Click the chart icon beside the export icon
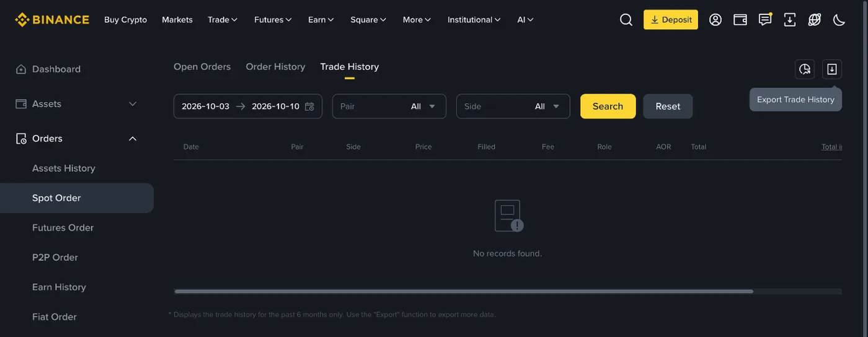This screenshot has width=868, height=337. (x=805, y=69)
